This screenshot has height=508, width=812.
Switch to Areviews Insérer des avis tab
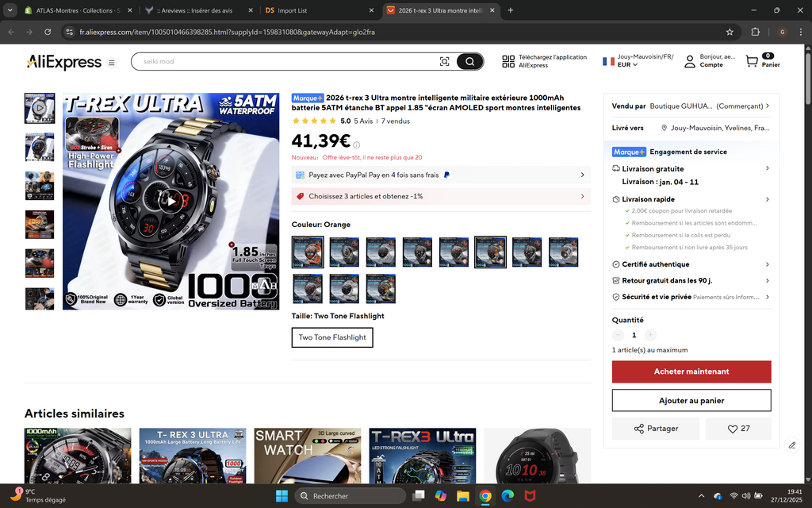click(x=198, y=10)
